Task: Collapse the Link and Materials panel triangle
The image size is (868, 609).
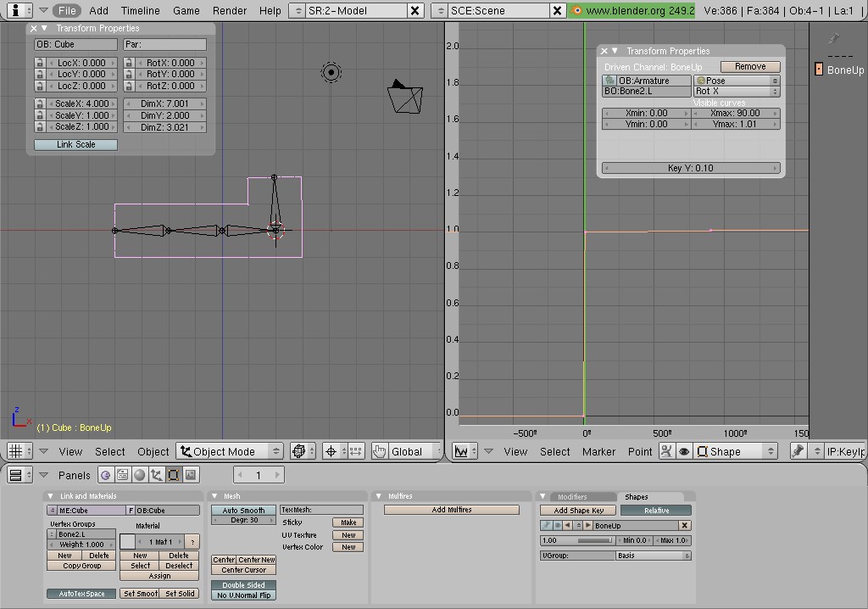Action: [x=50, y=496]
